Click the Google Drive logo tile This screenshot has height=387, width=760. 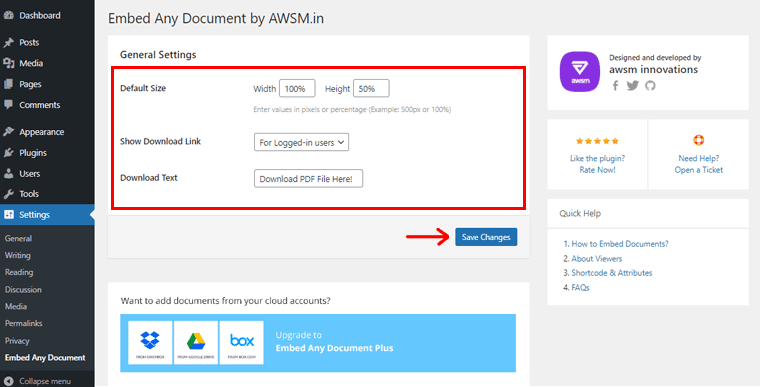pos(196,342)
